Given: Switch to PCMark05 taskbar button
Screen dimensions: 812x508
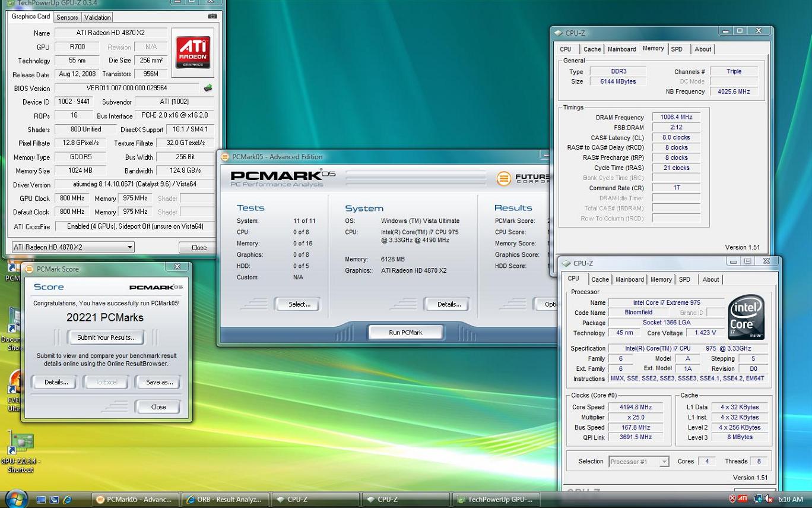Looking at the screenshot, I should coord(135,500).
